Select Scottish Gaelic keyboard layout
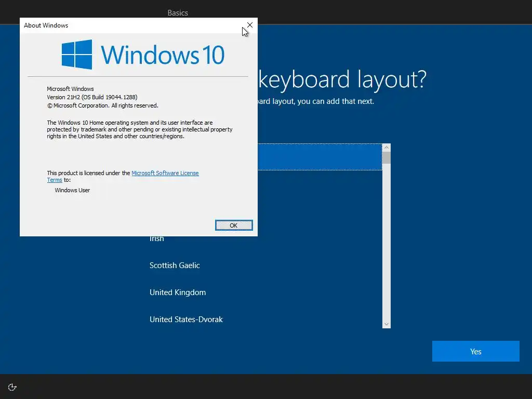 (175, 265)
